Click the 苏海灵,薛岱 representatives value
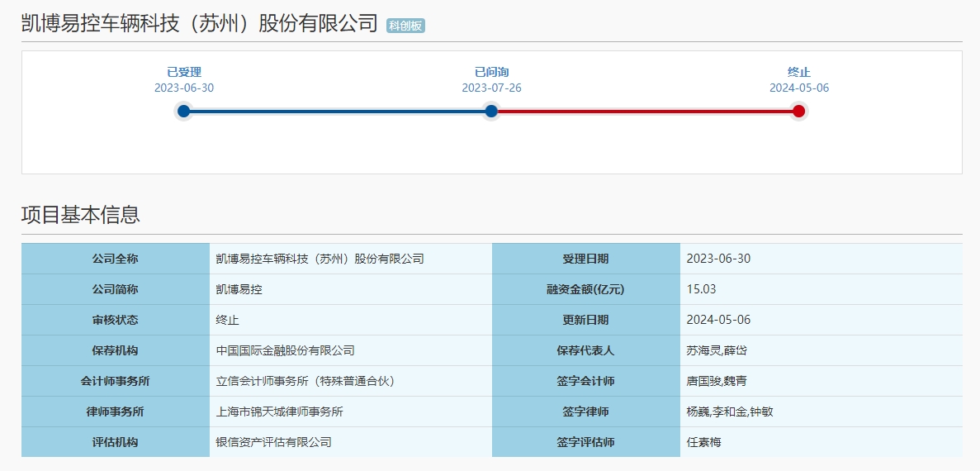Screen dimensions: 980x471 pos(717,350)
